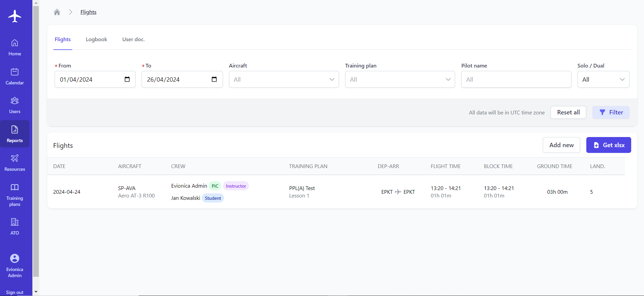Click the DATE column header
This screenshot has width=644, height=296.
(59, 166)
